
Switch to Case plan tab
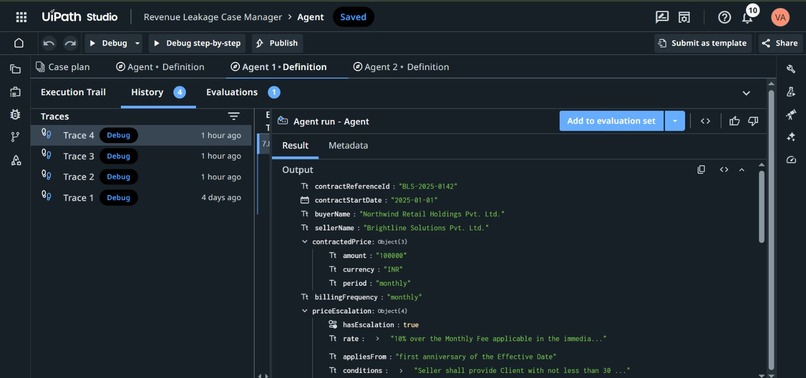(x=62, y=67)
